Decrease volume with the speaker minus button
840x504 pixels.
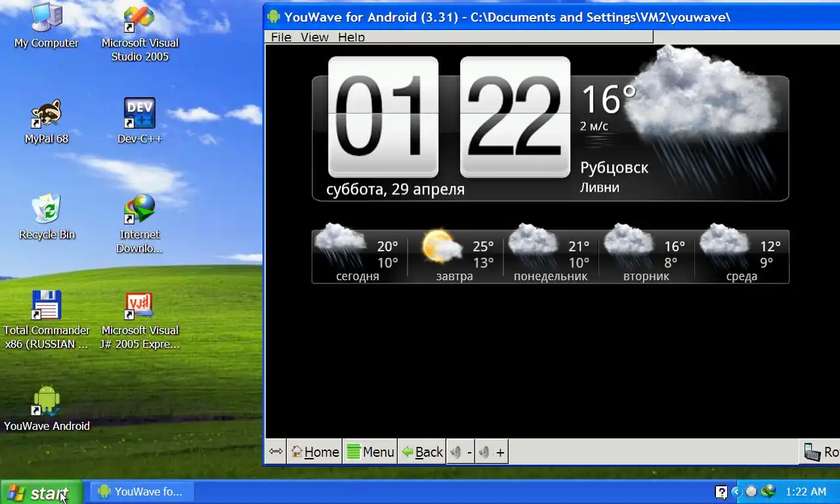tap(461, 451)
